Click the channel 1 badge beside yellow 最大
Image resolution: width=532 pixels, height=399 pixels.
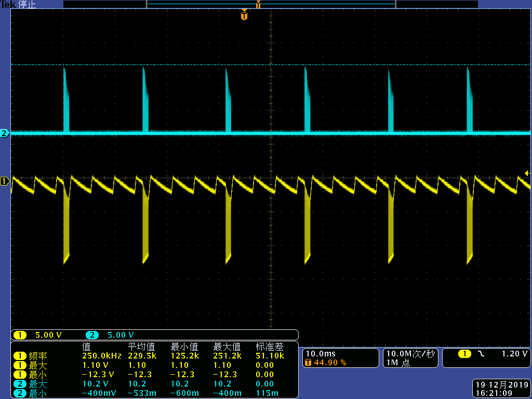tap(20, 365)
